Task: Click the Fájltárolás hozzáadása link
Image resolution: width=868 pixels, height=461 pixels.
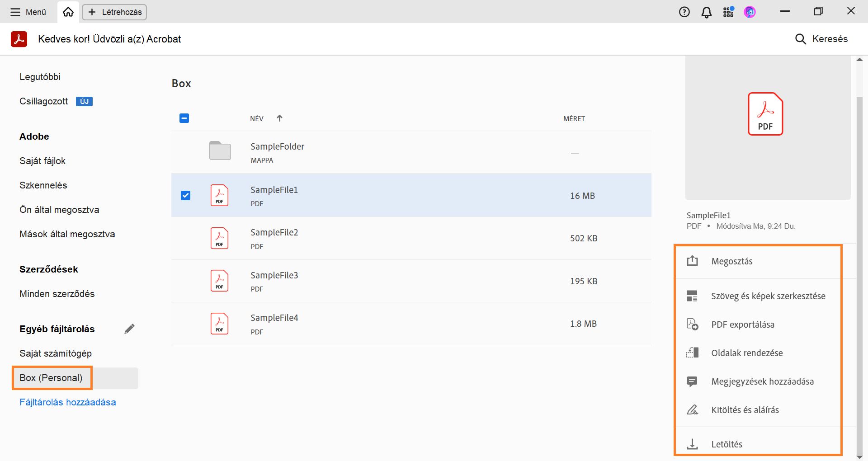Action: tap(68, 402)
